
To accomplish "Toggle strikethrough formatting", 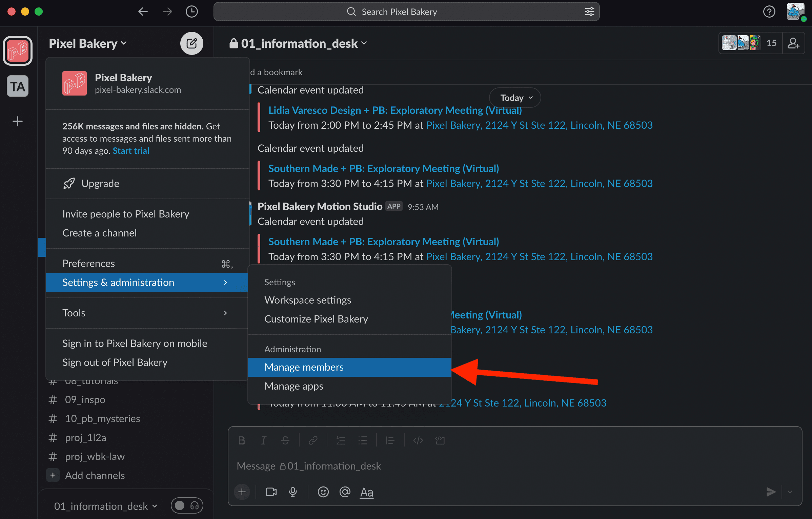I will tap(285, 440).
